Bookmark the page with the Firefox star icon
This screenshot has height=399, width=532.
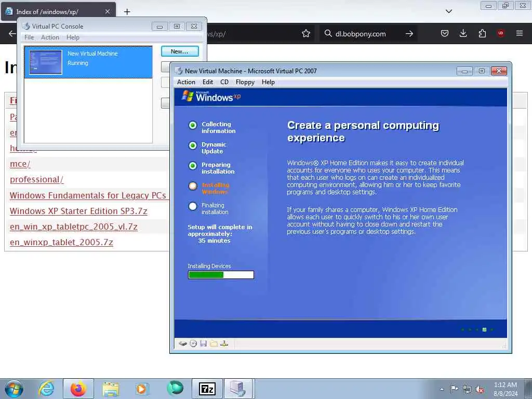(305, 33)
